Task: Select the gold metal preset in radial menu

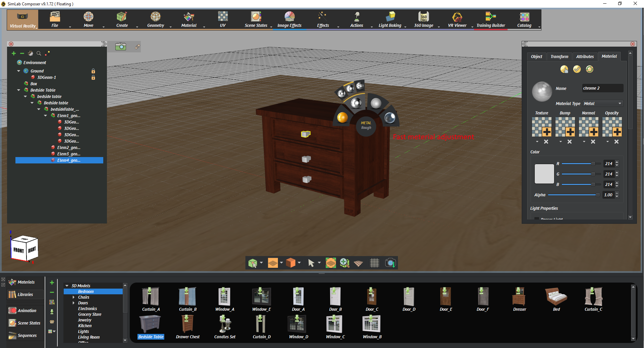Action: click(342, 118)
